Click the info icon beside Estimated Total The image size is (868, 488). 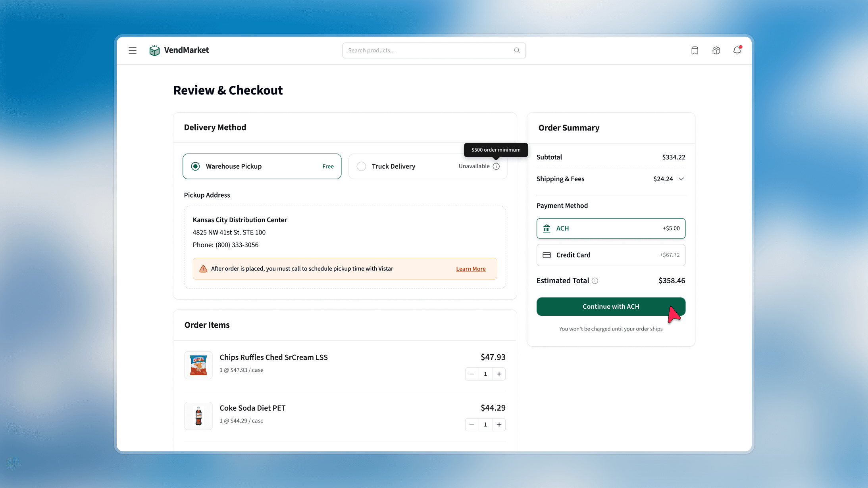pos(595,281)
